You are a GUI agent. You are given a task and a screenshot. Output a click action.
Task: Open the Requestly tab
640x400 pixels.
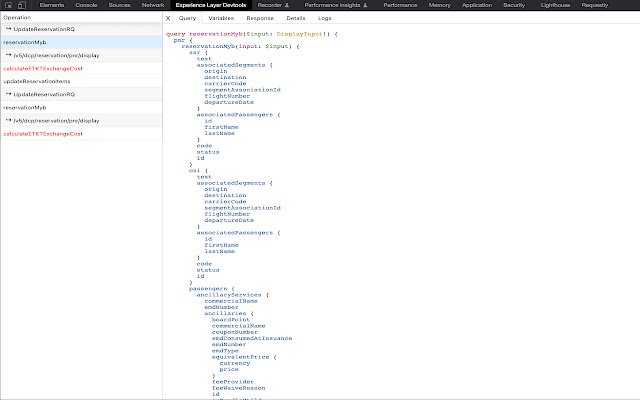pyautogui.click(x=595, y=5)
